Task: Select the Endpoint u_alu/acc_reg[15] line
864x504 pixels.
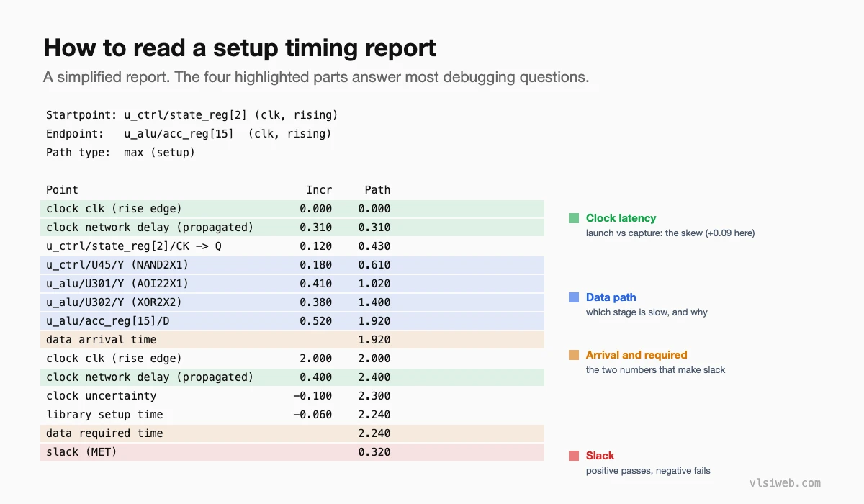Action: (x=189, y=134)
